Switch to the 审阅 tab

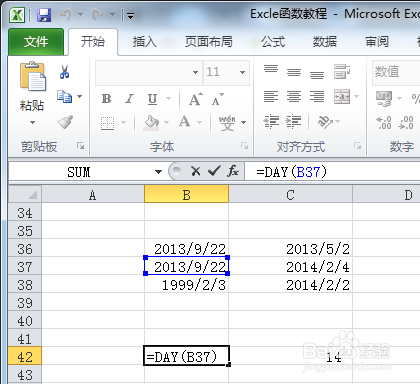click(x=377, y=42)
